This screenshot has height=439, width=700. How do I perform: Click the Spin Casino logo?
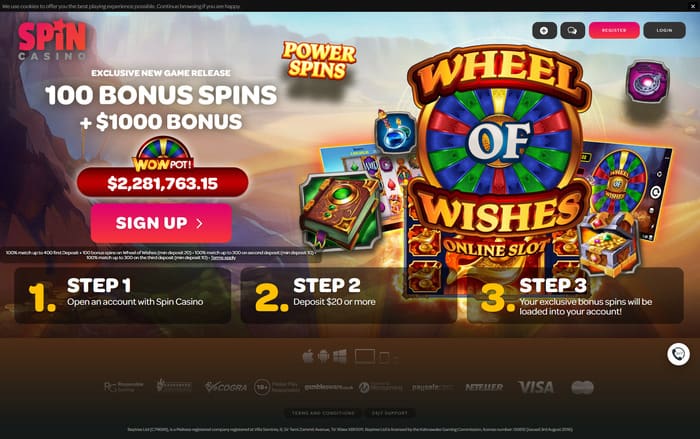click(52, 41)
